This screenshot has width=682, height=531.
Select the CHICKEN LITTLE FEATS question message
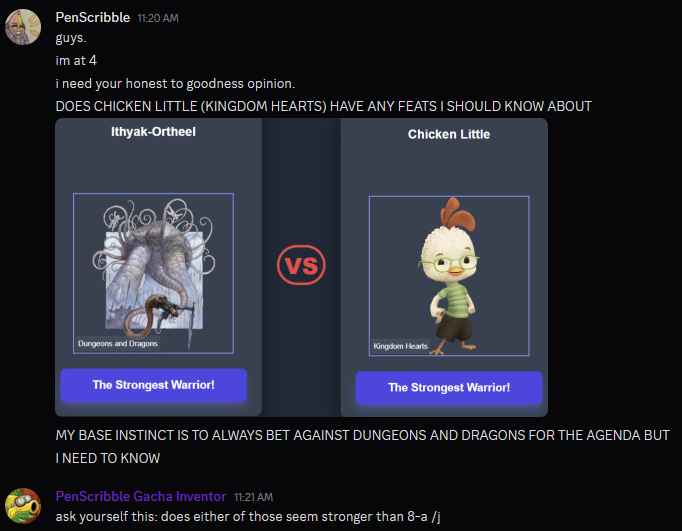pos(324,106)
